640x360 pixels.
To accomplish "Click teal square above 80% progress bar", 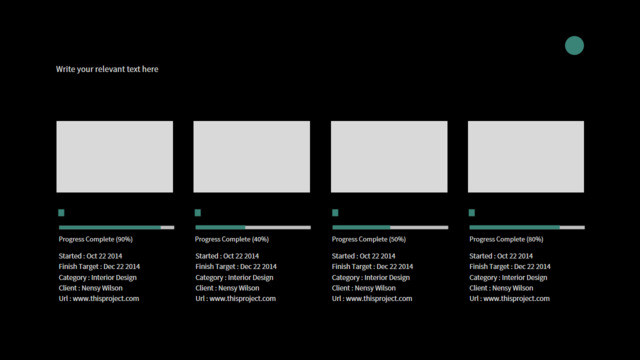I will coord(472,213).
